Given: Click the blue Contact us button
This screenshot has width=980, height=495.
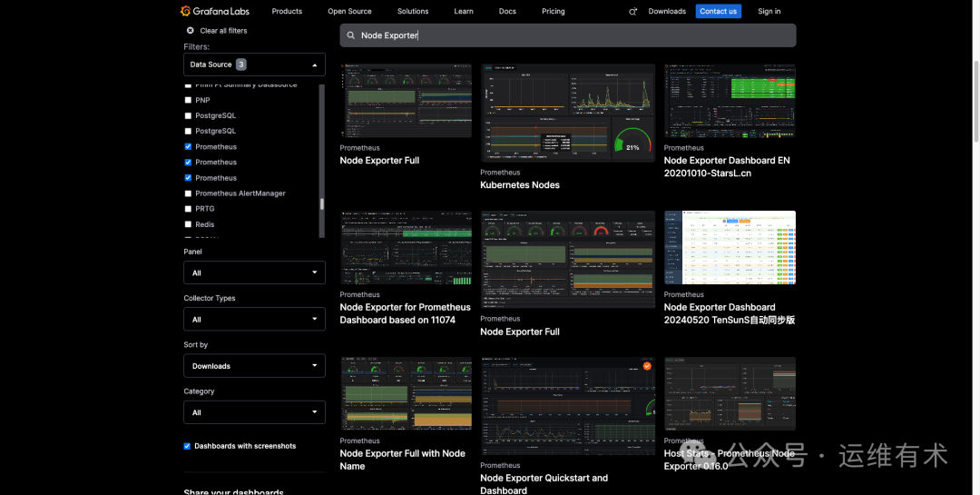Looking at the screenshot, I should pos(718,11).
